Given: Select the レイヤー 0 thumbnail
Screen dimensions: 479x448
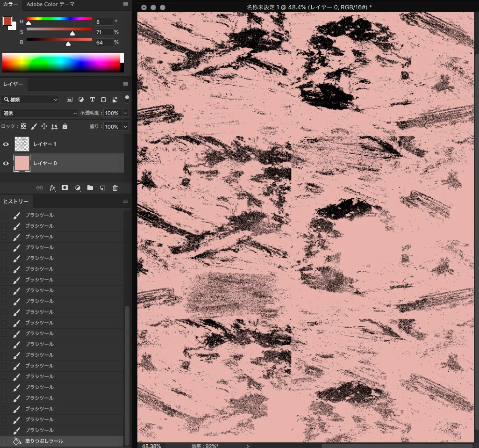Looking at the screenshot, I should (22, 163).
